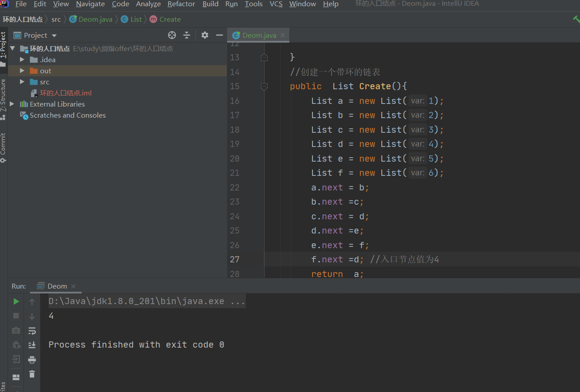The width and height of the screenshot is (580, 392).
Task: Click the locate file crosshair icon
Action: click(x=172, y=35)
